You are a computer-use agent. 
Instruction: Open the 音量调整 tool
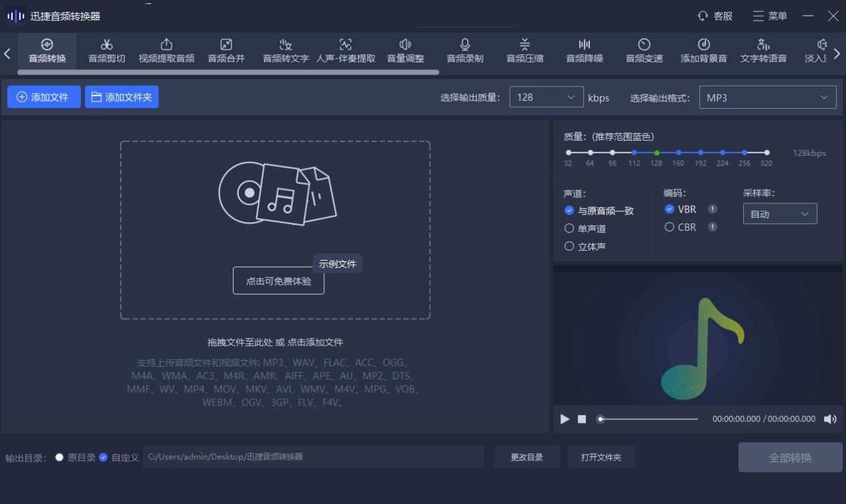[x=406, y=51]
